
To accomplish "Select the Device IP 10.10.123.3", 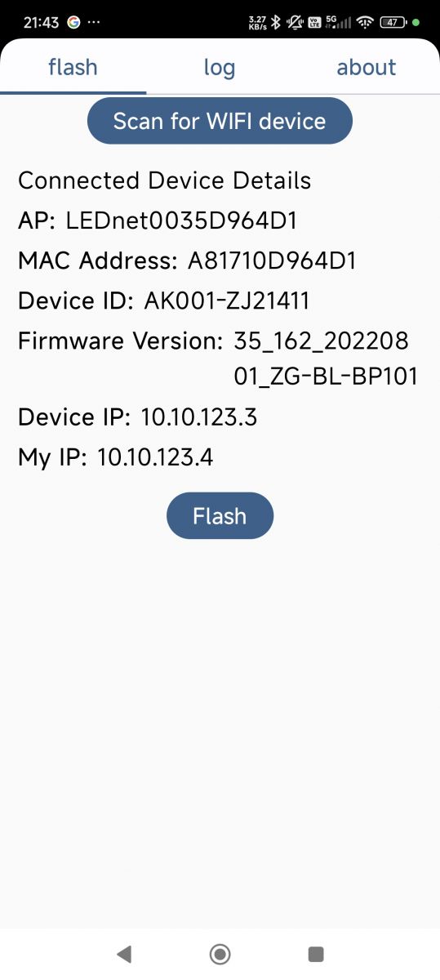I will [199, 417].
